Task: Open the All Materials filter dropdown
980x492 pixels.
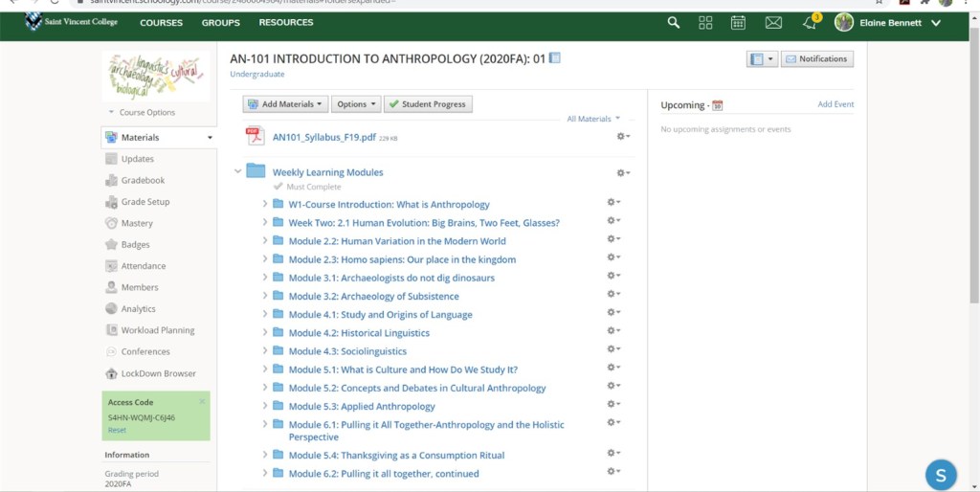Action: click(593, 119)
